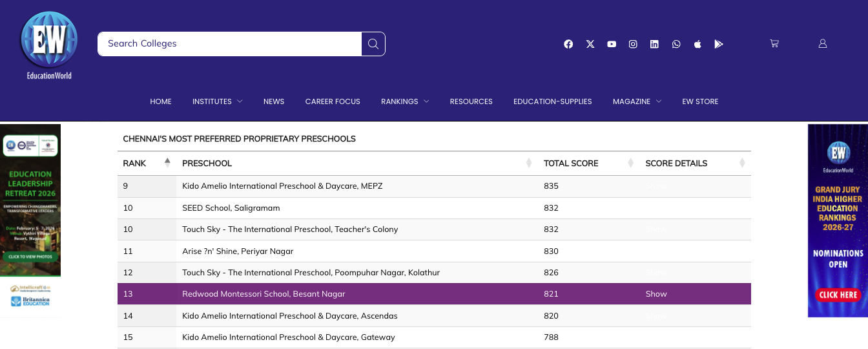The image size is (868, 349).
Task: Open the LinkedIn icon in header
Action: [654, 44]
